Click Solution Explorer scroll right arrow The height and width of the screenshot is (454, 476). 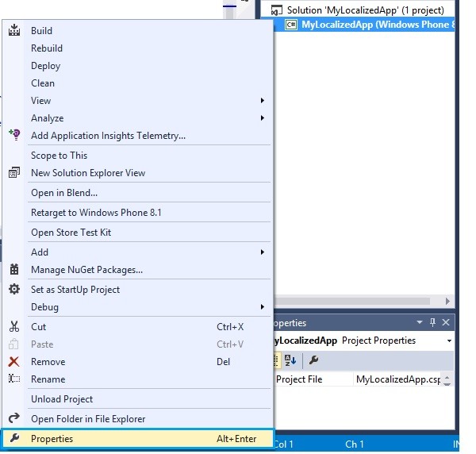click(447, 301)
